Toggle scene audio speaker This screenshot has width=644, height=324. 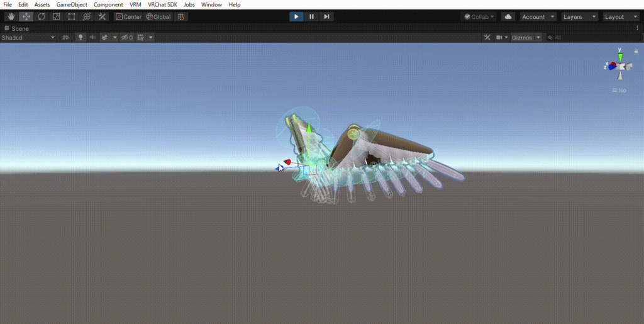93,37
